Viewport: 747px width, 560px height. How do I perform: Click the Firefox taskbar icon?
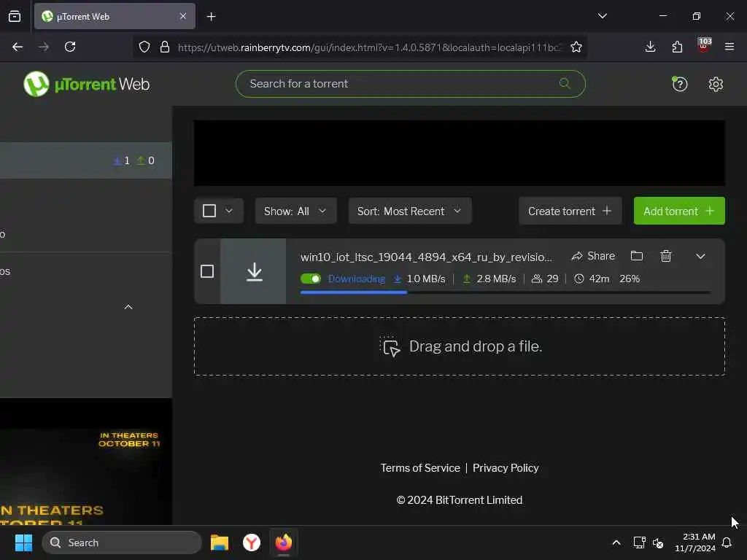click(284, 542)
